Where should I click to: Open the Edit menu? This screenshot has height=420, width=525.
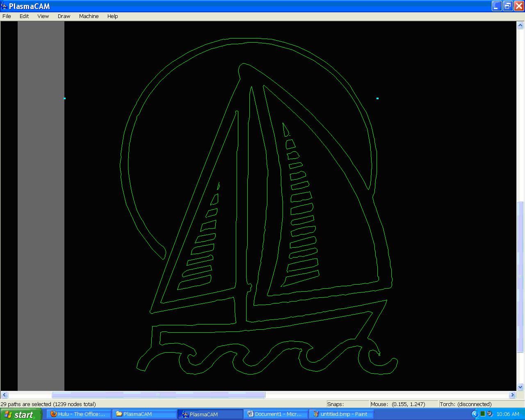pos(24,16)
